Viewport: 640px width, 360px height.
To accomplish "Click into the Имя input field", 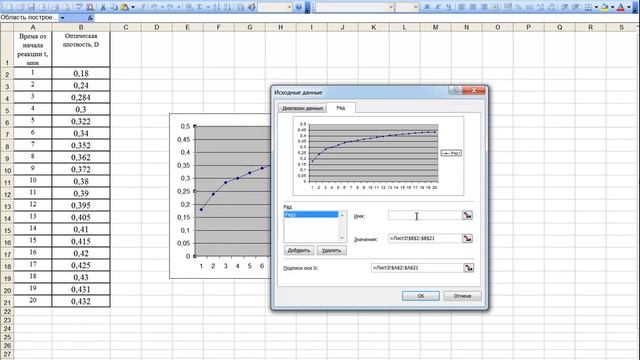I will [x=425, y=215].
